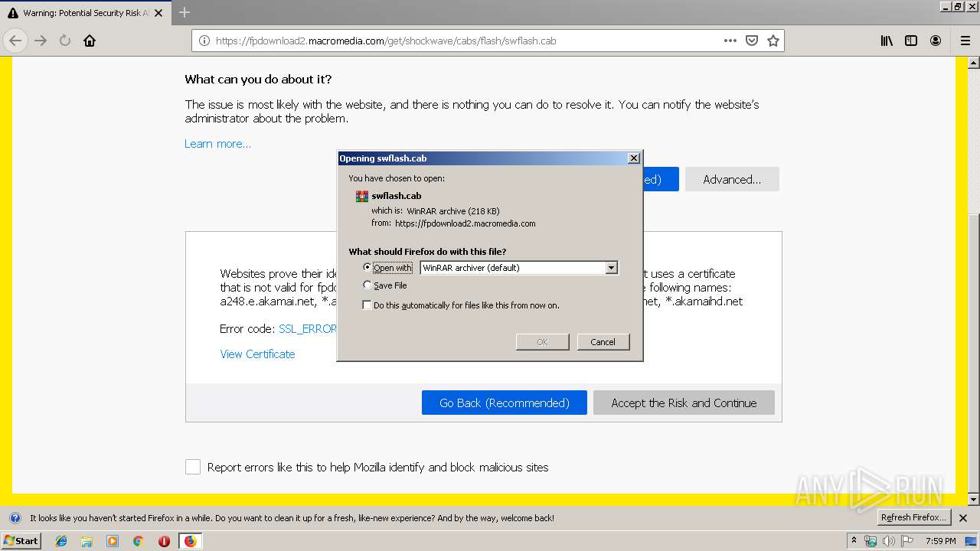Viewport: 980px width, 551px height.
Task: Expand the WinRAR archiver application dropdown
Action: [x=611, y=268]
